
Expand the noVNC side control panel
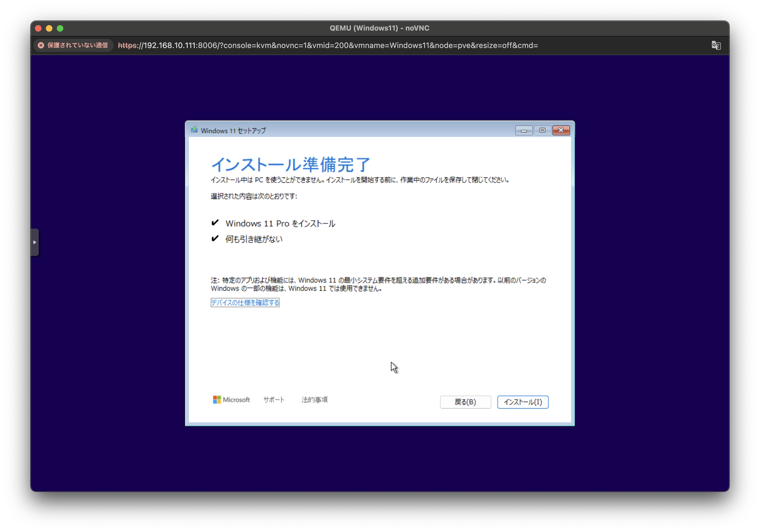point(35,242)
